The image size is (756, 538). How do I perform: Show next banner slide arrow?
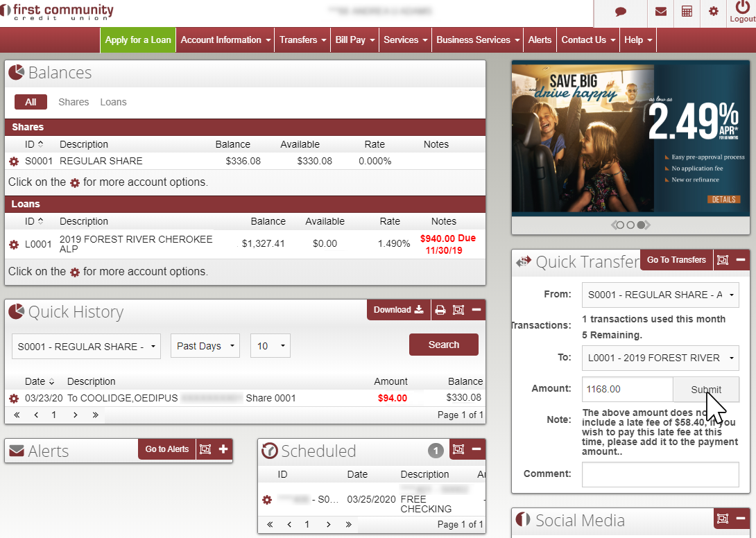click(648, 225)
